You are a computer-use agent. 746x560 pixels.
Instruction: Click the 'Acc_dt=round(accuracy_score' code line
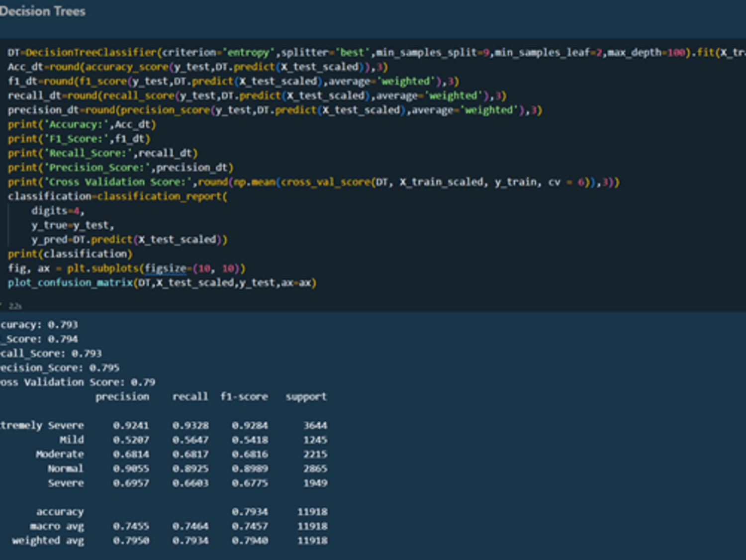click(197, 67)
